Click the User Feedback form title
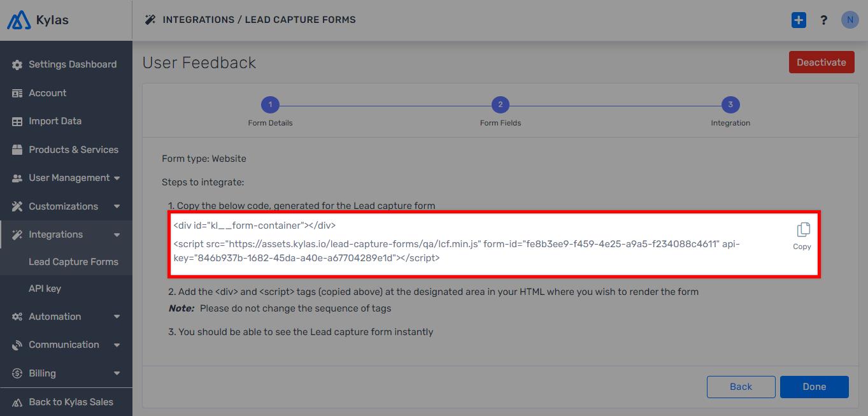868x416 pixels. tap(199, 62)
